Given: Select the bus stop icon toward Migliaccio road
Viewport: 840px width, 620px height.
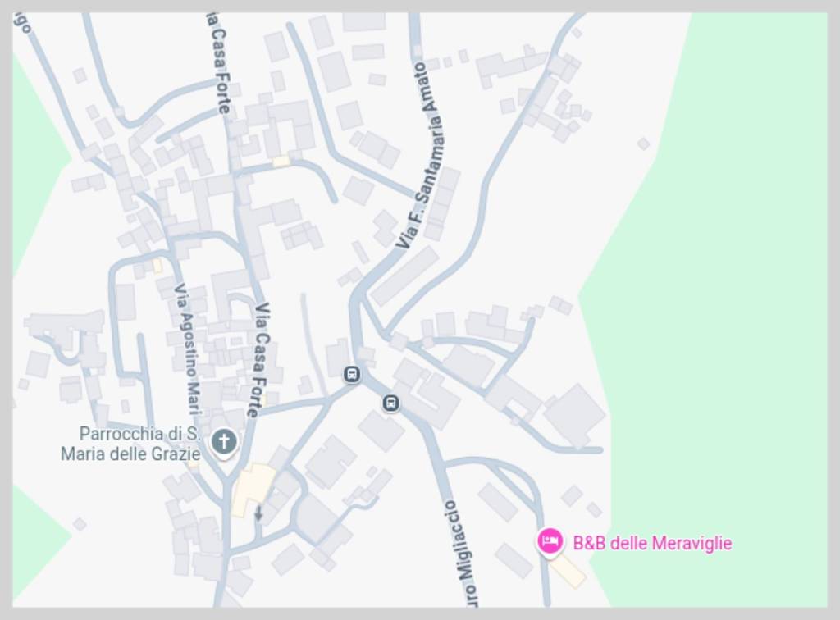Looking at the screenshot, I should pyautogui.click(x=391, y=403).
